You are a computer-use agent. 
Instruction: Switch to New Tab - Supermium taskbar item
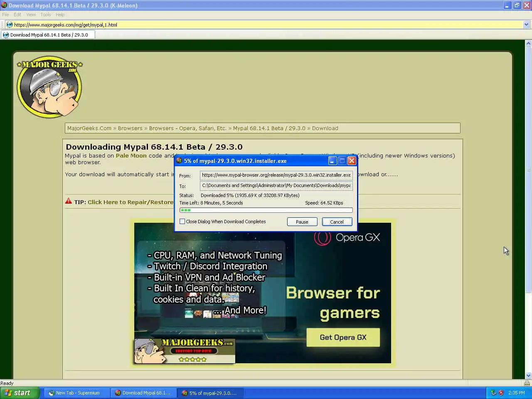(77, 393)
